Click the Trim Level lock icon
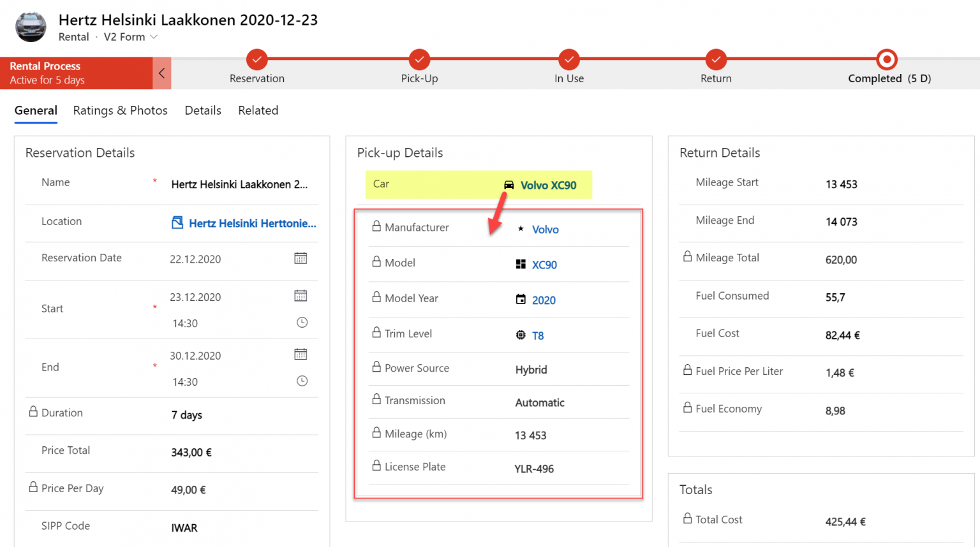The height and width of the screenshot is (547, 980). pos(376,332)
